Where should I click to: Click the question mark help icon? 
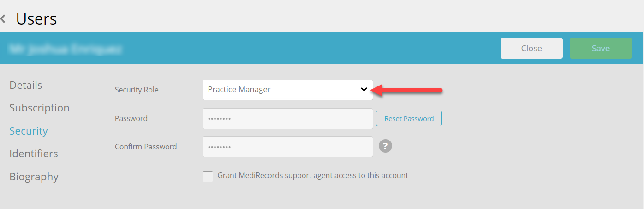click(x=386, y=146)
